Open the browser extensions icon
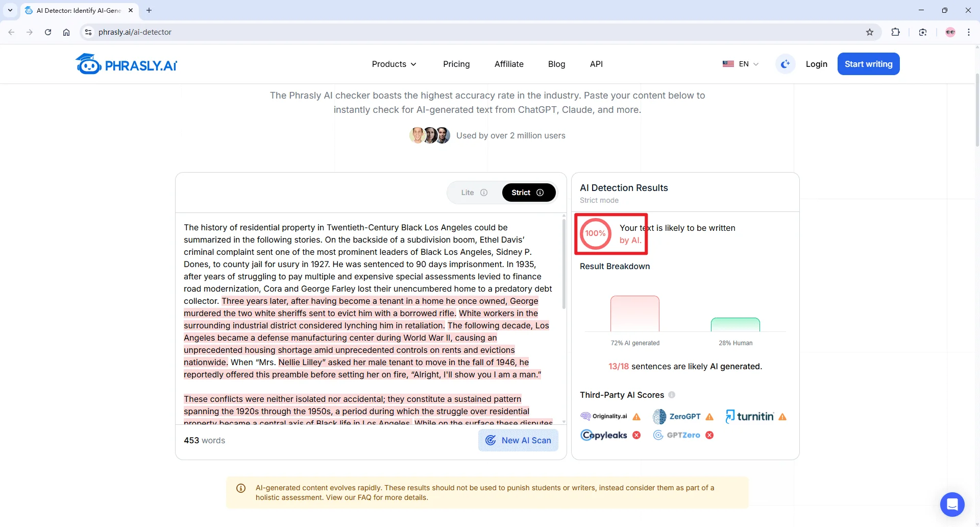This screenshot has width=980, height=527. pyautogui.click(x=895, y=32)
